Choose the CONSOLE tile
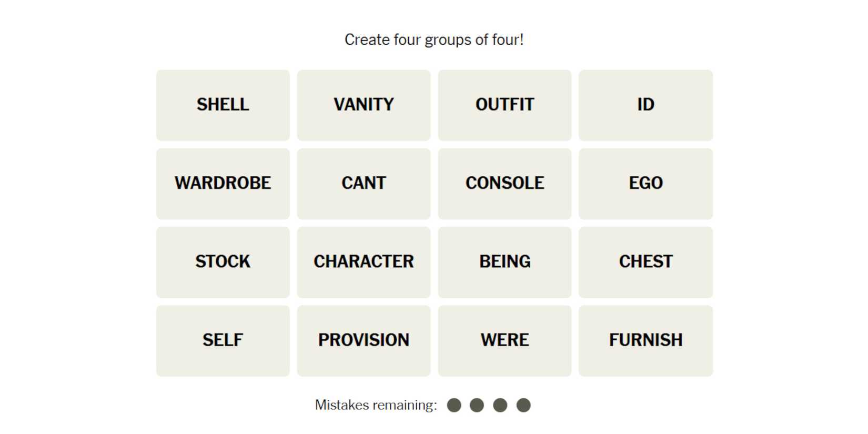This screenshot has width=868, height=434. [504, 184]
